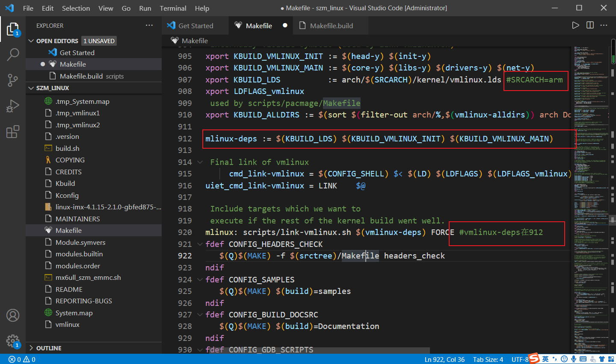Open the Terminal menu
616x364 pixels.
(x=173, y=8)
